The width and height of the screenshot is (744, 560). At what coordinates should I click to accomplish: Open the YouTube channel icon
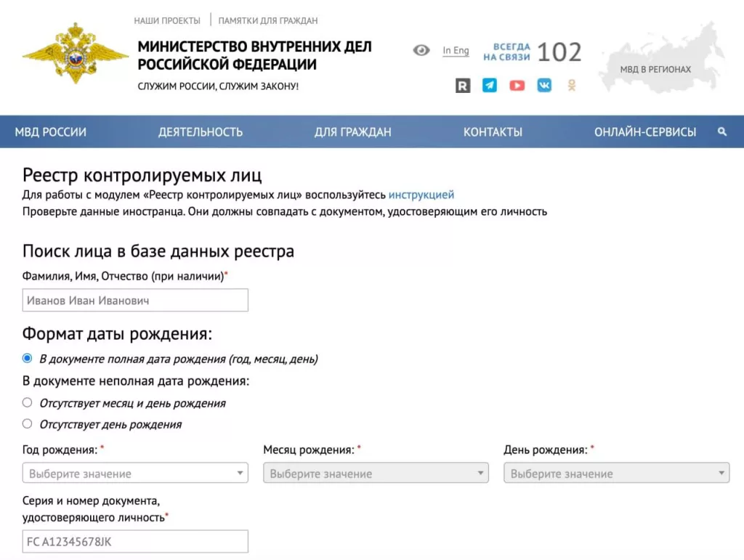[517, 85]
